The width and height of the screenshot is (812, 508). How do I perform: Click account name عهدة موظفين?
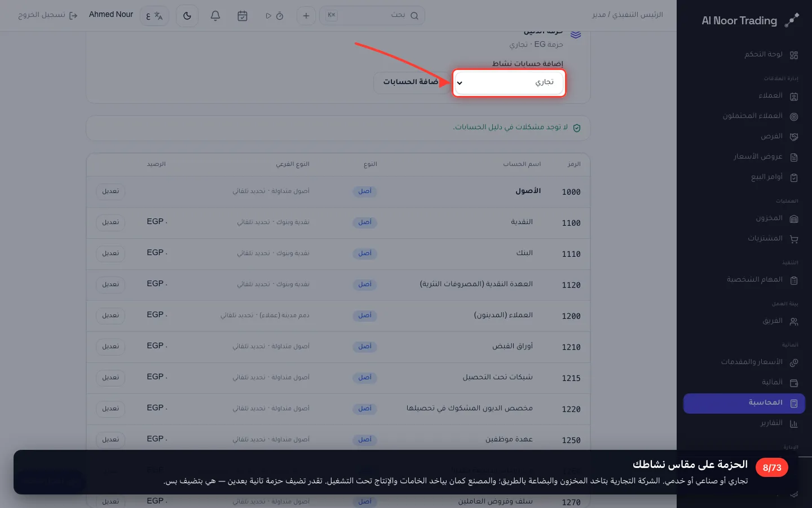(509, 439)
